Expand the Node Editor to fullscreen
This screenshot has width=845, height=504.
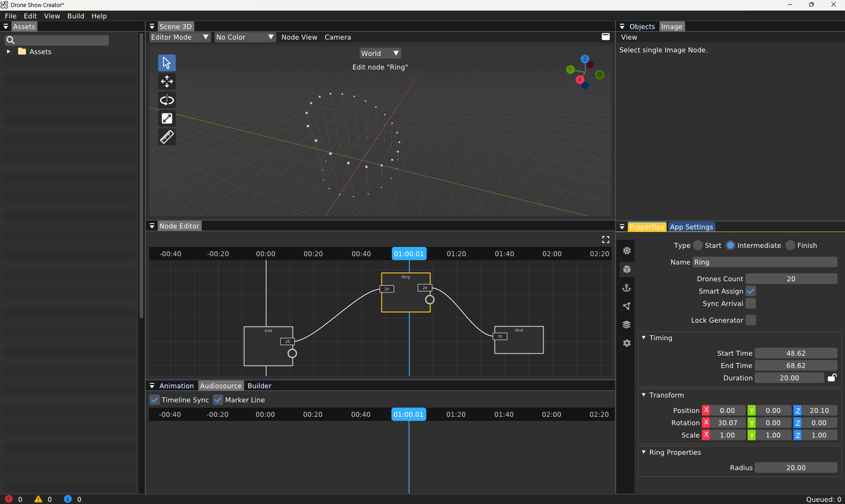point(605,239)
